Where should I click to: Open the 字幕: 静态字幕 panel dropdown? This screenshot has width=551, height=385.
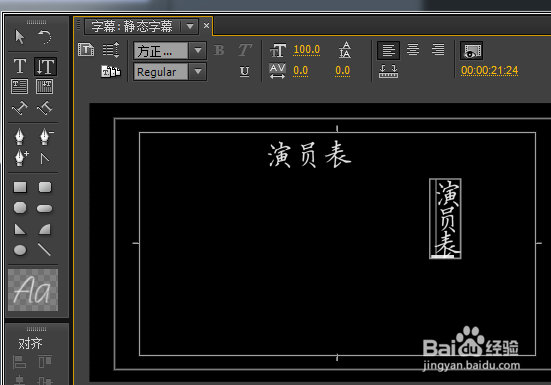click(x=190, y=27)
